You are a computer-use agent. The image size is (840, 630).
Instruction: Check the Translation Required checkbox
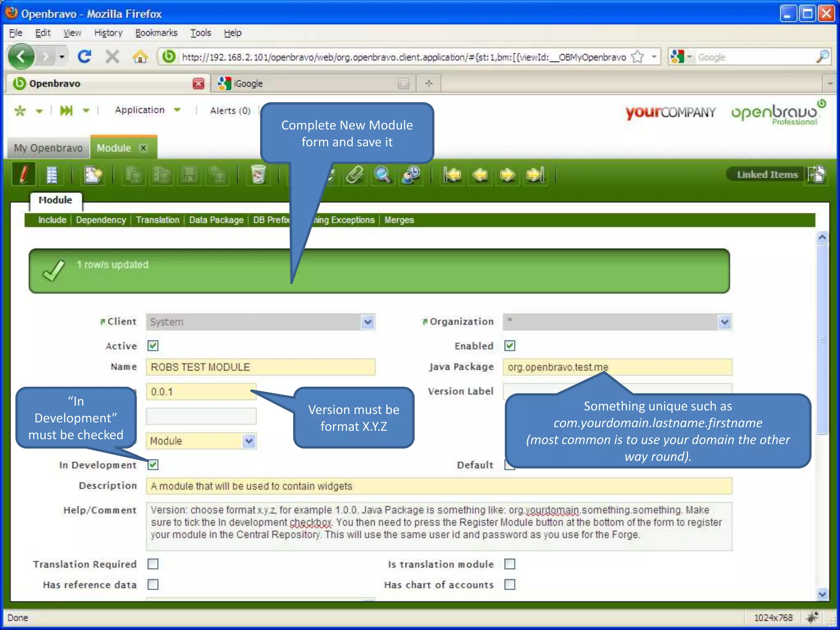click(153, 564)
